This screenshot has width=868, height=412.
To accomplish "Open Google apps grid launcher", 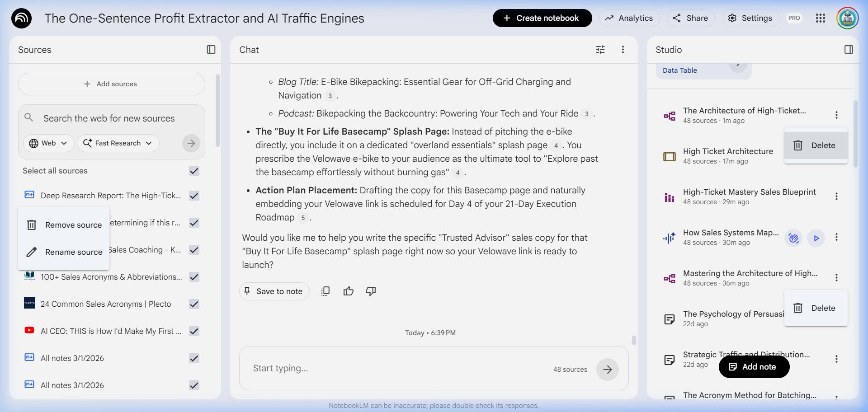I will pos(820,18).
